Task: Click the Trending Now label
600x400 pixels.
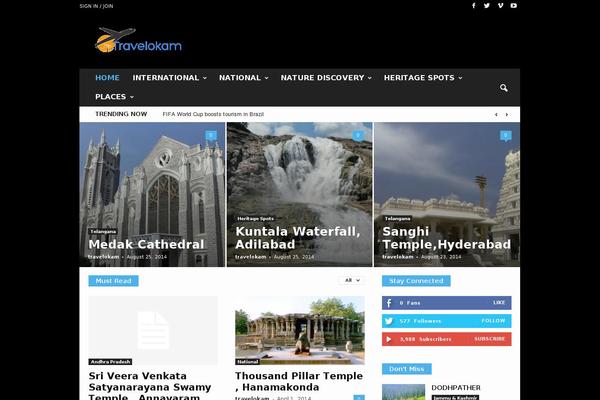Action: [121, 114]
